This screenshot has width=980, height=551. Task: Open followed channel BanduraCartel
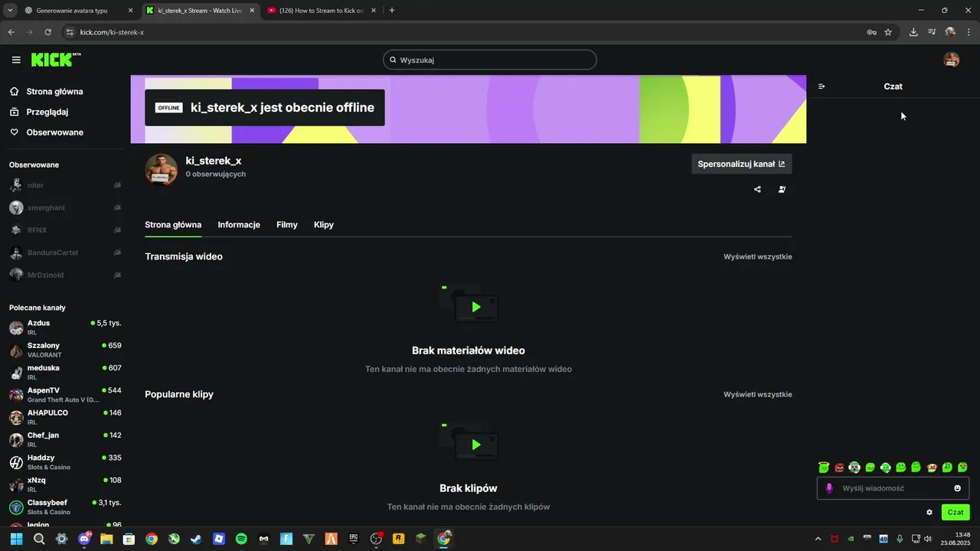[x=65, y=253]
